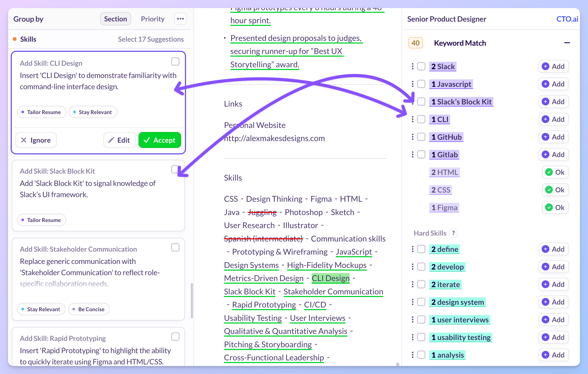Click the struck-through Juggling skill
Screen dimensions: 588x374
[262, 212]
